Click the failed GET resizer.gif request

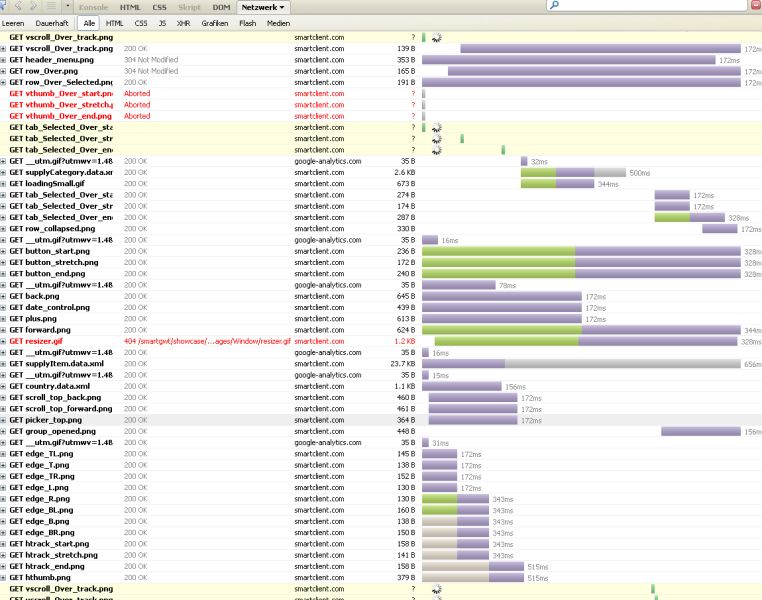coord(36,341)
